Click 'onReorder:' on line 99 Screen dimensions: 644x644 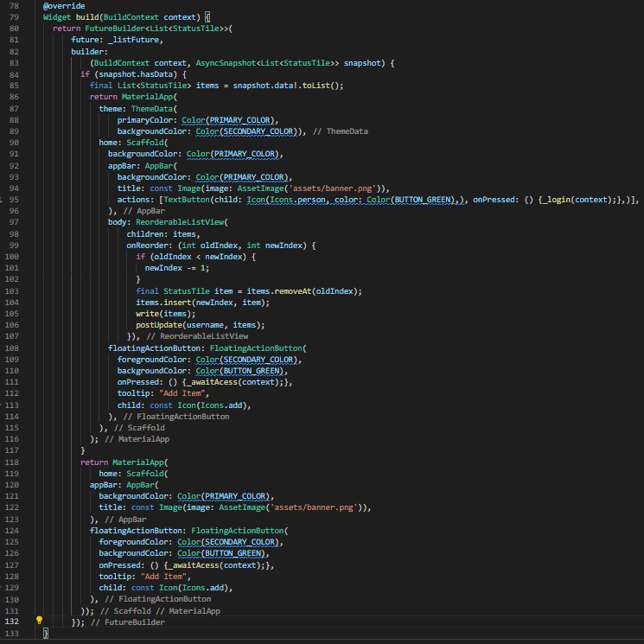[x=150, y=245]
